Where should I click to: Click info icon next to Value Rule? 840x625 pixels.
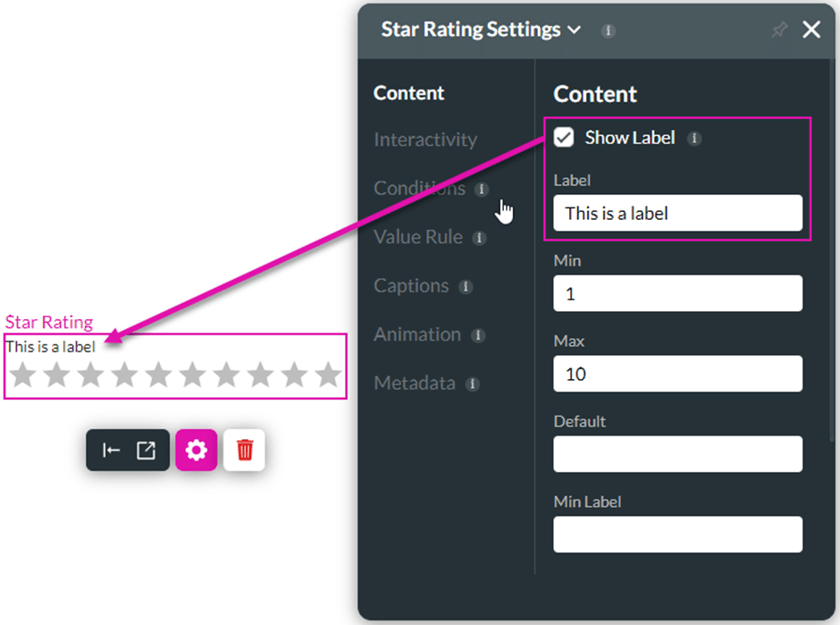click(479, 238)
